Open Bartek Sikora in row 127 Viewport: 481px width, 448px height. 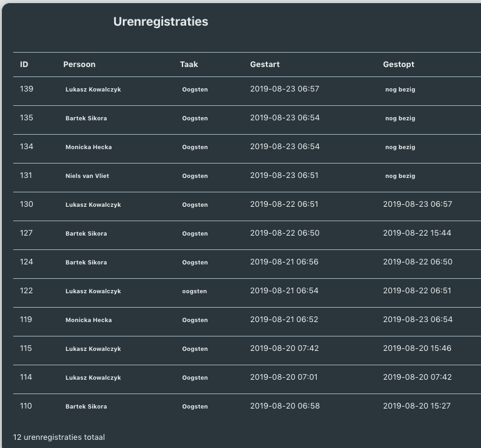(x=86, y=234)
